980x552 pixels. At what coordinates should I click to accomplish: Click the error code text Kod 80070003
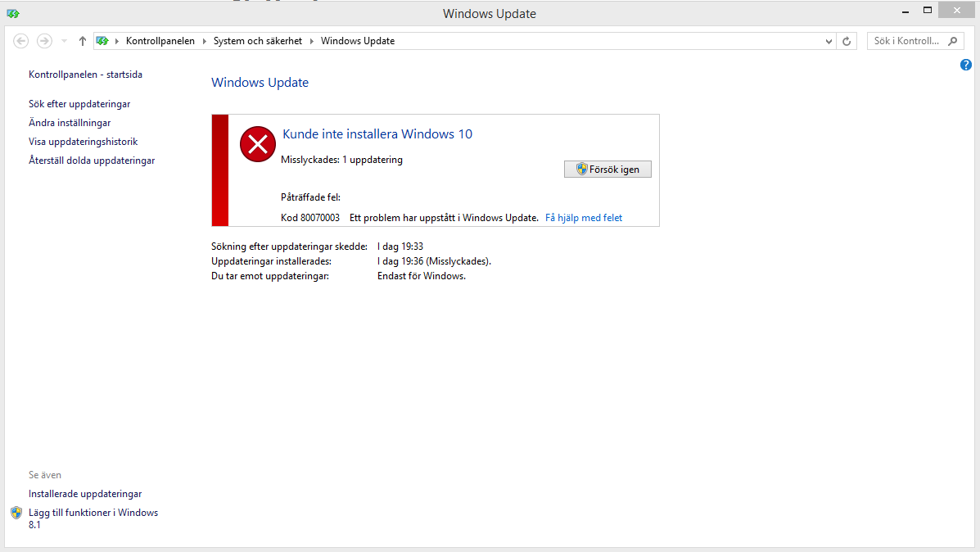[310, 218]
